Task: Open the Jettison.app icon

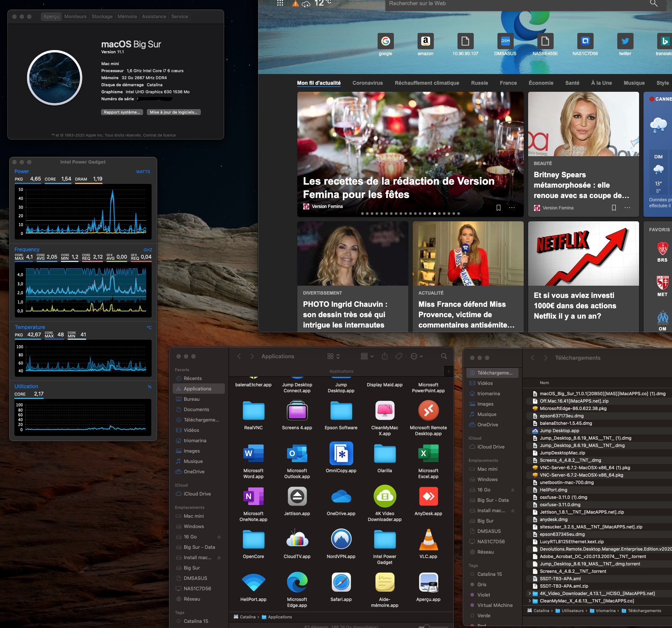Action: tap(297, 497)
